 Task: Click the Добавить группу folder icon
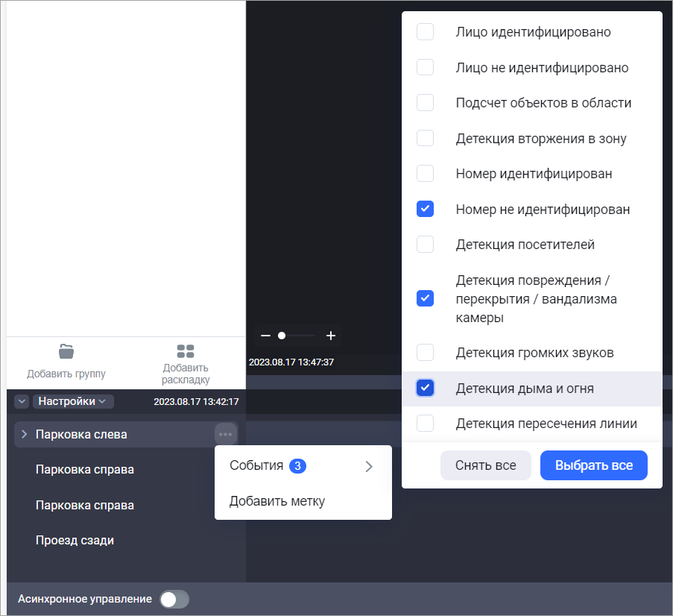66,351
